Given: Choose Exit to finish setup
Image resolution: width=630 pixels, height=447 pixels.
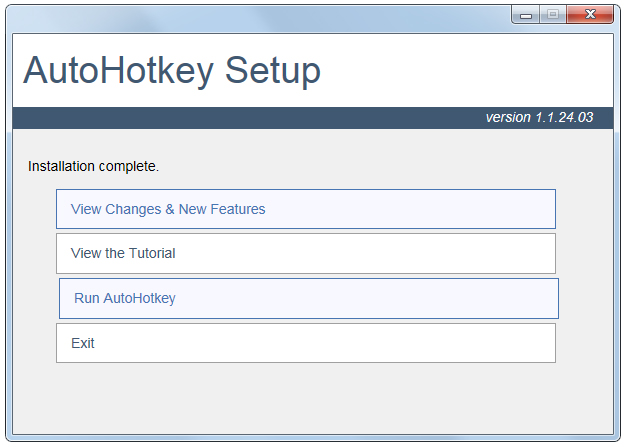Looking at the screenshot, I should [x=306, y=343].
